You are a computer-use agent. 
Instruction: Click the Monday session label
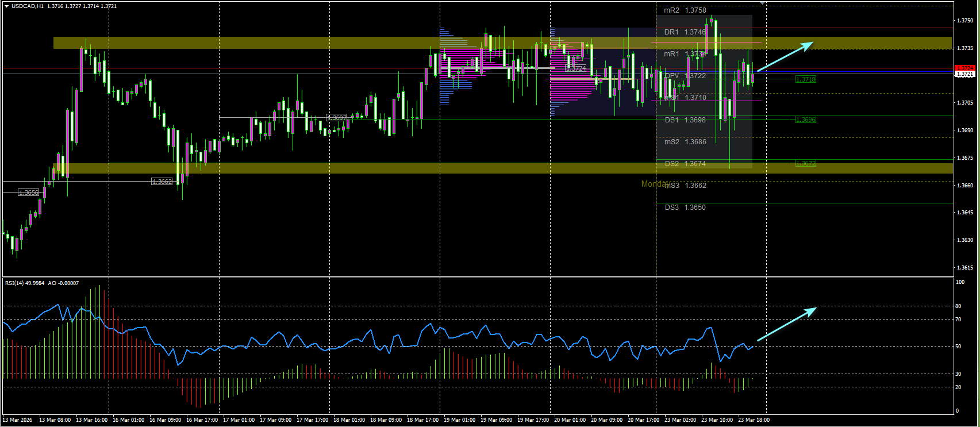[655, 184]
